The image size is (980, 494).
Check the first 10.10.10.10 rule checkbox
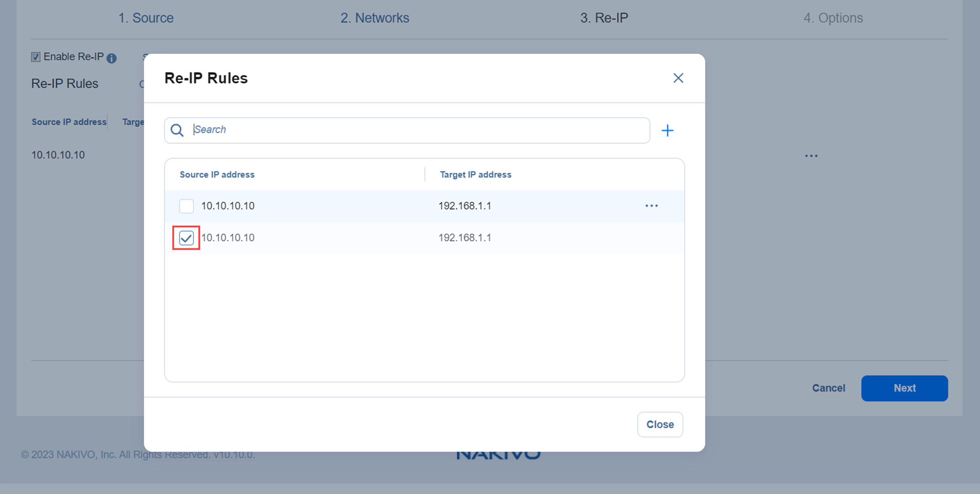click(x=186, y=206)
